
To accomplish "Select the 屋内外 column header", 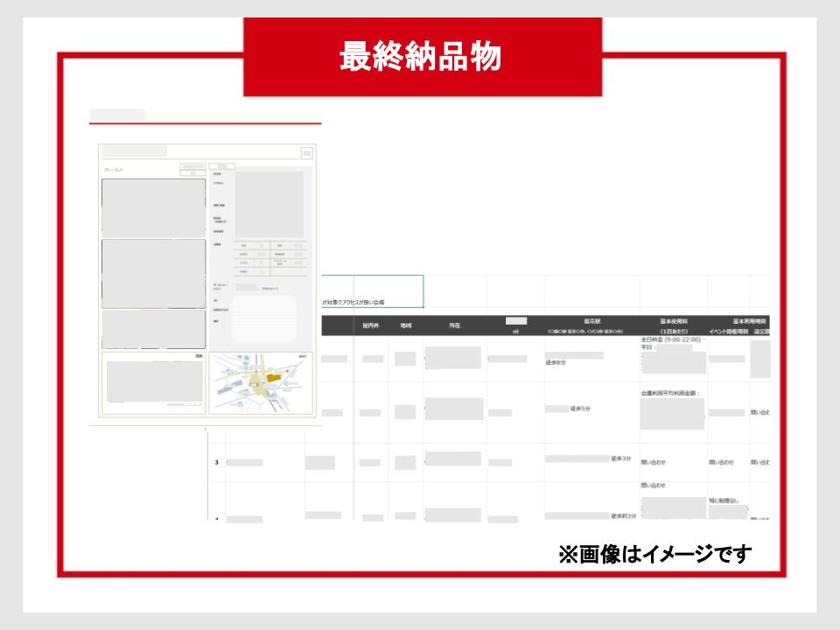I will [x=371, y=325].
